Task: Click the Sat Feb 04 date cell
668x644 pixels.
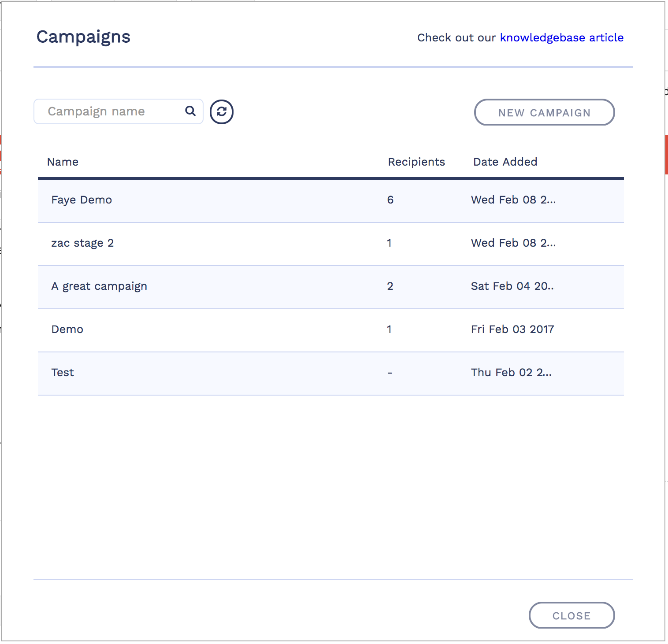Action: tap(513, 286)
